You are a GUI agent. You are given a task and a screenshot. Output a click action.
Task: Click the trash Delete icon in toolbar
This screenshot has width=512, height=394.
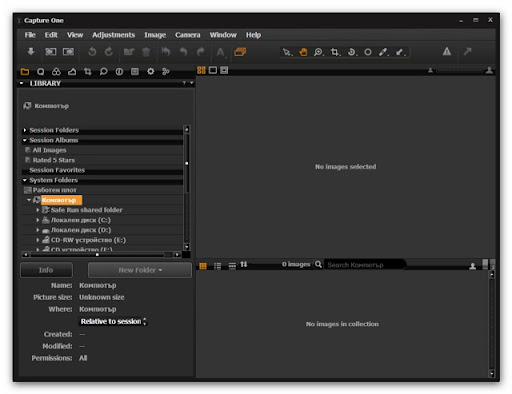[x=146, y=52]
